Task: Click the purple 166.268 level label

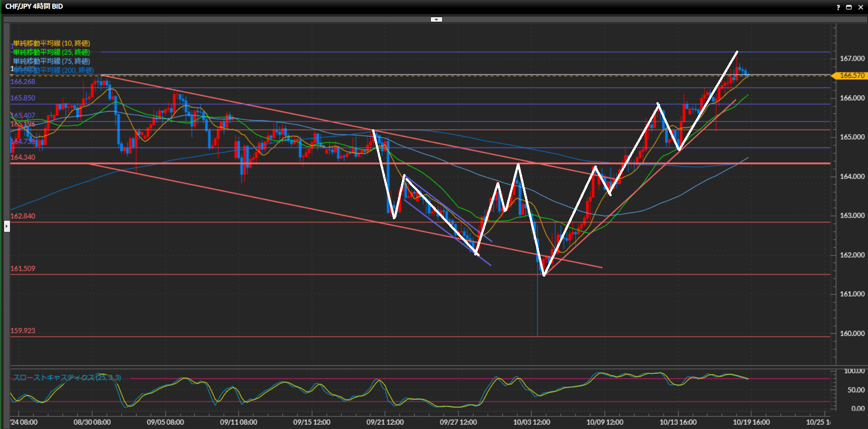Action: (x=23, y=82)
